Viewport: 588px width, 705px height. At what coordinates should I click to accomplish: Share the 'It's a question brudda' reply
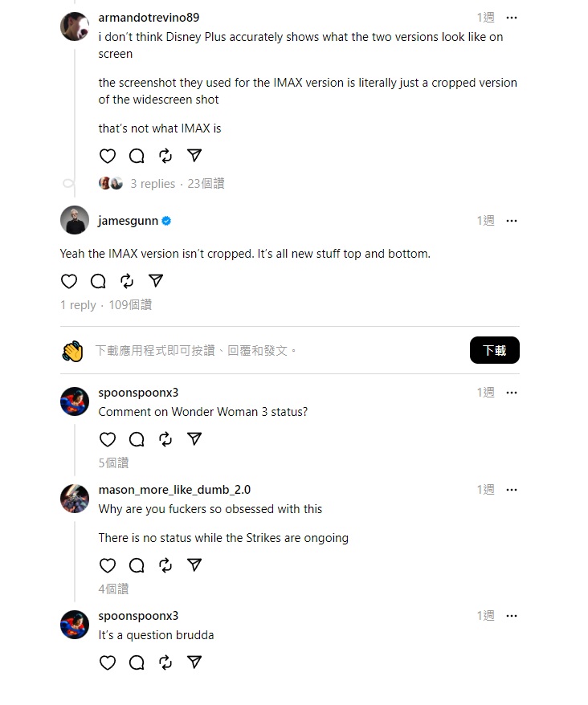pyautogui.click(x=194, y=662)
